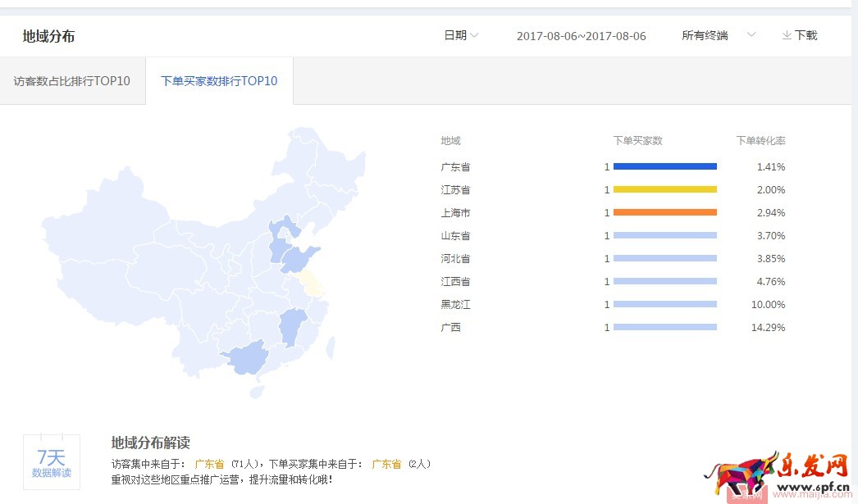Click the blue bar for 广东省
Viewport: 858px width, 504px height.
tap(664, 166)
